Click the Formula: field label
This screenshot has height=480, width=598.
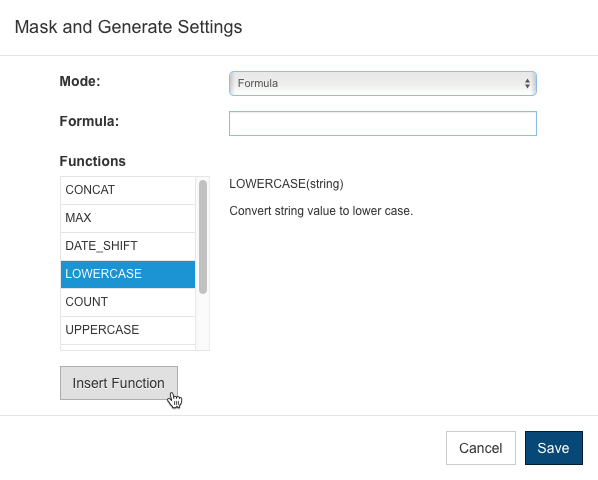(89, 121)
